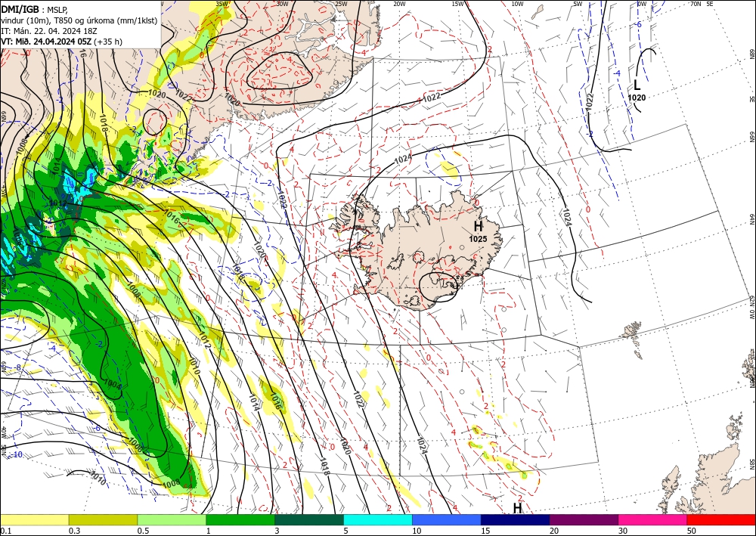Select the '20W' longitude label

pyautogui.click(x=398, y=4)
